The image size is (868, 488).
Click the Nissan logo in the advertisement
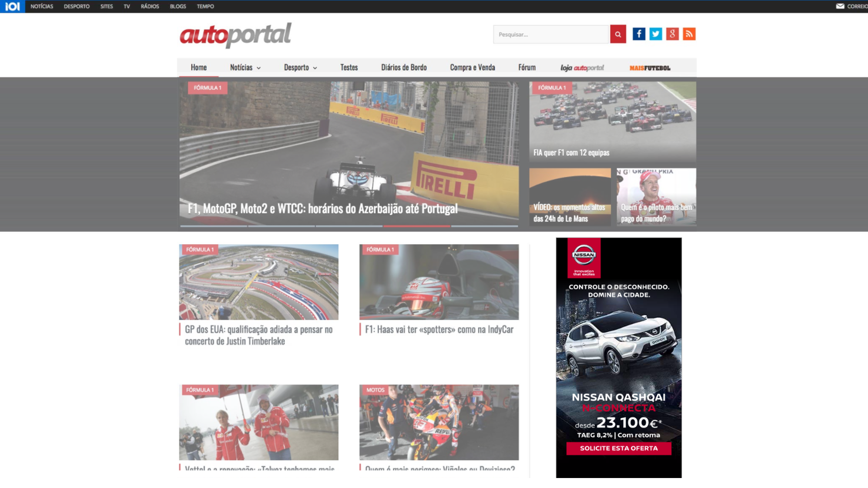click(x=584, y=257)
